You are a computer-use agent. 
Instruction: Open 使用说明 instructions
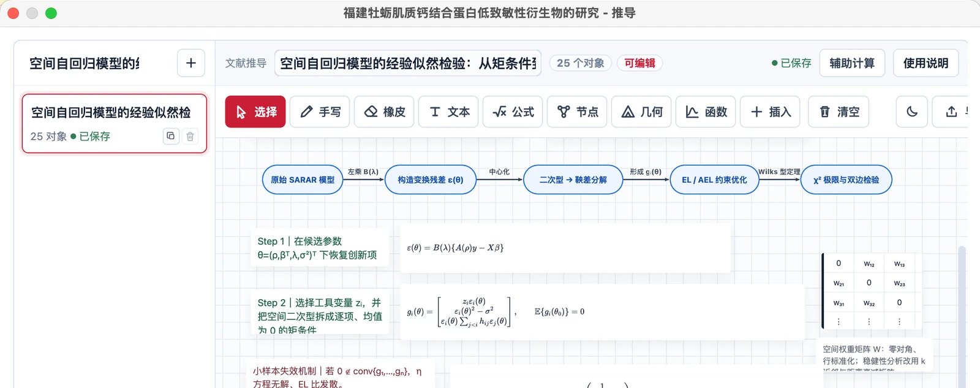pyautogui.click(x=925, y=63)
